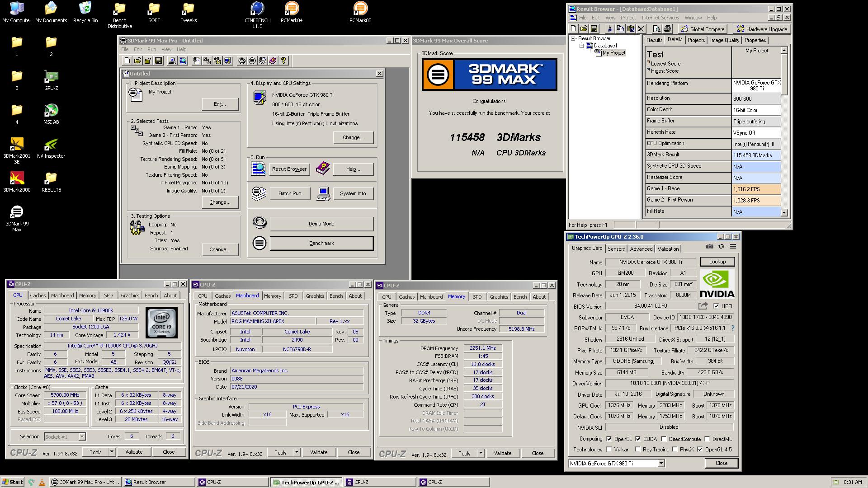The width and height of the screenshot is (868, 488).
Task: Click Hardware Upgrade button in Result Browser
Action: coord(762,29)
